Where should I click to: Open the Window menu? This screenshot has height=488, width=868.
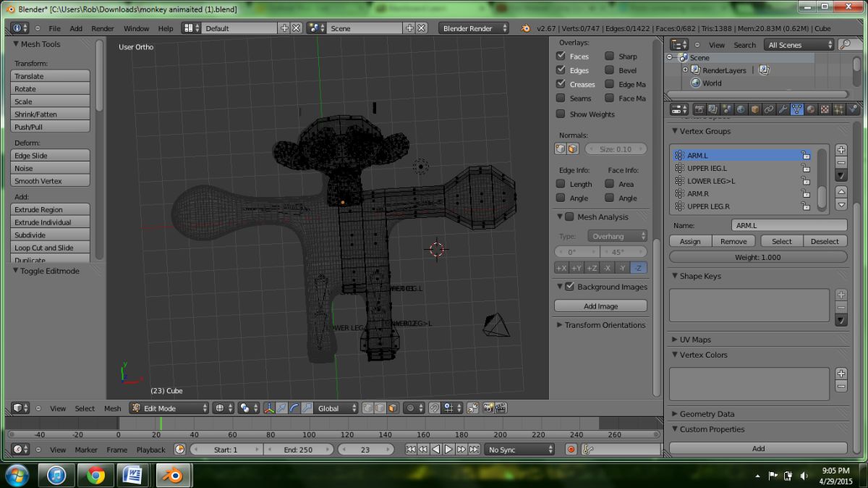point(136,28)
